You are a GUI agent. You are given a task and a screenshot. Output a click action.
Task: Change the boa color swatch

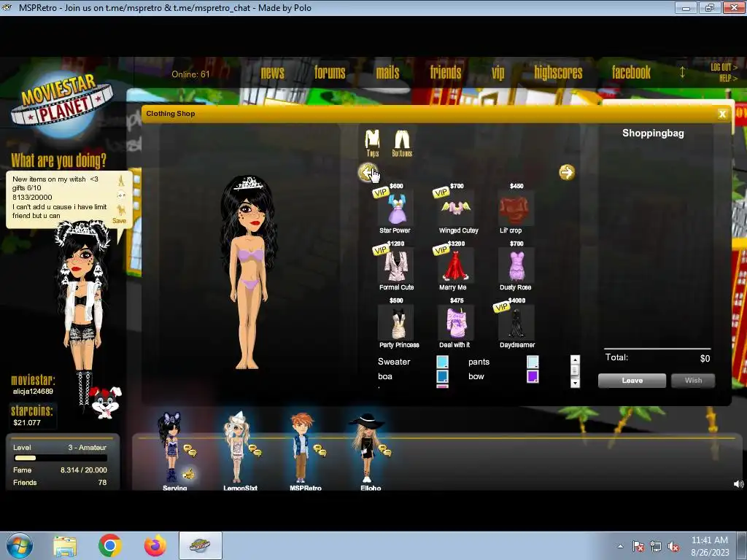click(x=442, y=376)
